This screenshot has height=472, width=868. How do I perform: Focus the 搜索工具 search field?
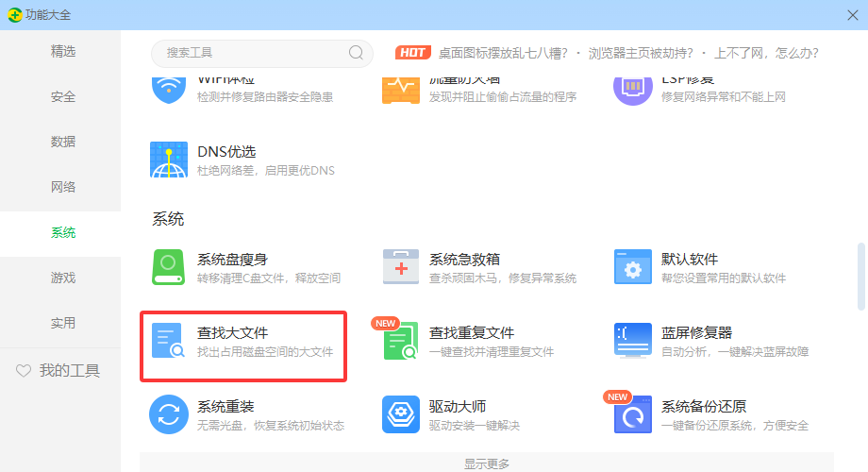click(x=262, y=53)
